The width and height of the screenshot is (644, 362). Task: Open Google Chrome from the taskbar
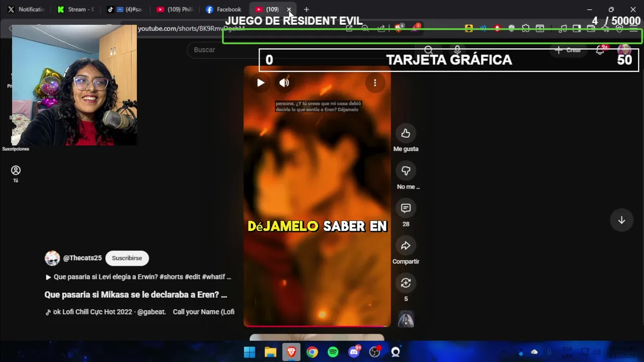312,352
